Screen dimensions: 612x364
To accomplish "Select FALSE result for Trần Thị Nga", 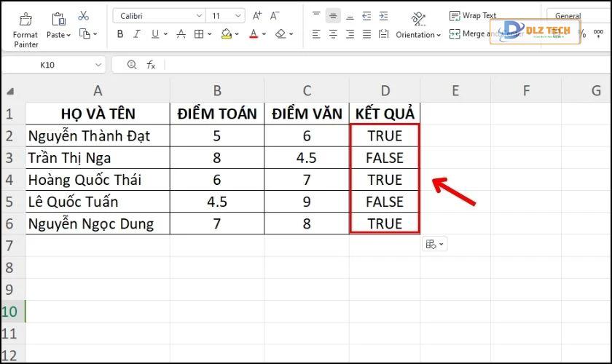I will [385, 158].
